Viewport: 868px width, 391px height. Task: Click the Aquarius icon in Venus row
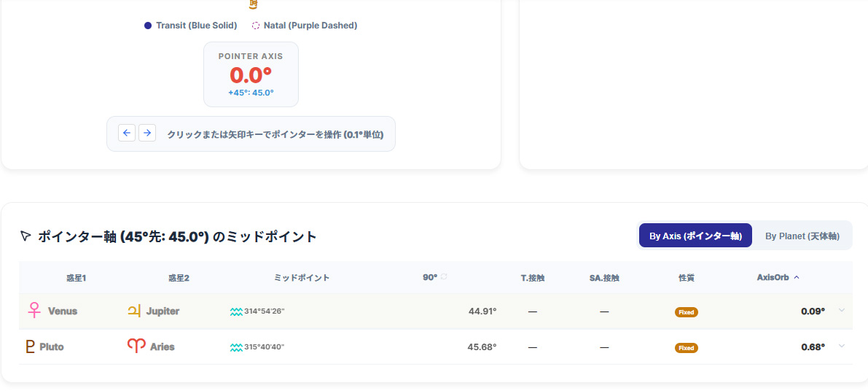[236, 311]
